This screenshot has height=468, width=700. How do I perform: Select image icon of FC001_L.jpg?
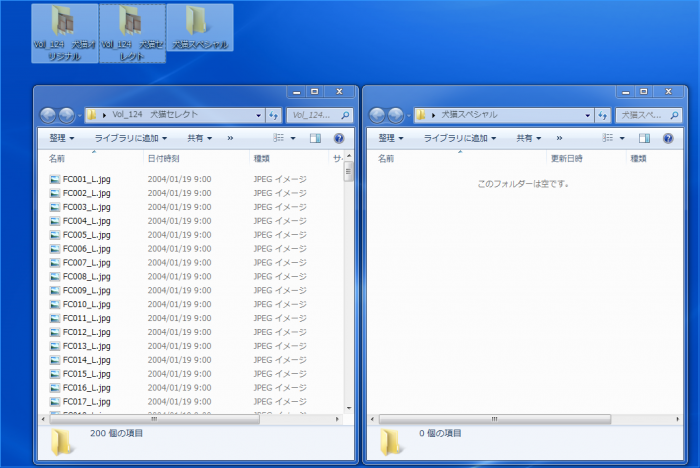(54, 180)
